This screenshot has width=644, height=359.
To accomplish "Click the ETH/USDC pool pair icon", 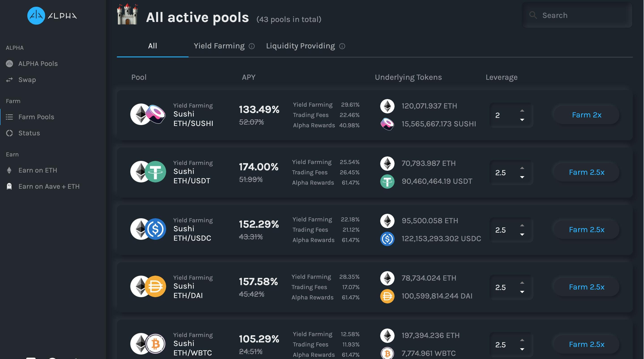I will tap(148, 229).
